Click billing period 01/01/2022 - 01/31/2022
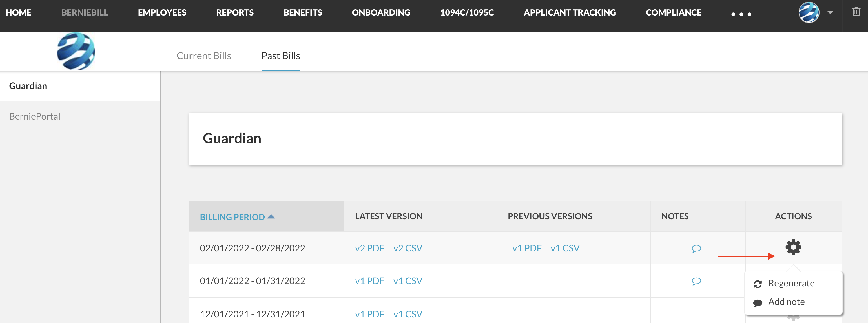This screenshot has height=323, width=868. [x=253, y=281]
